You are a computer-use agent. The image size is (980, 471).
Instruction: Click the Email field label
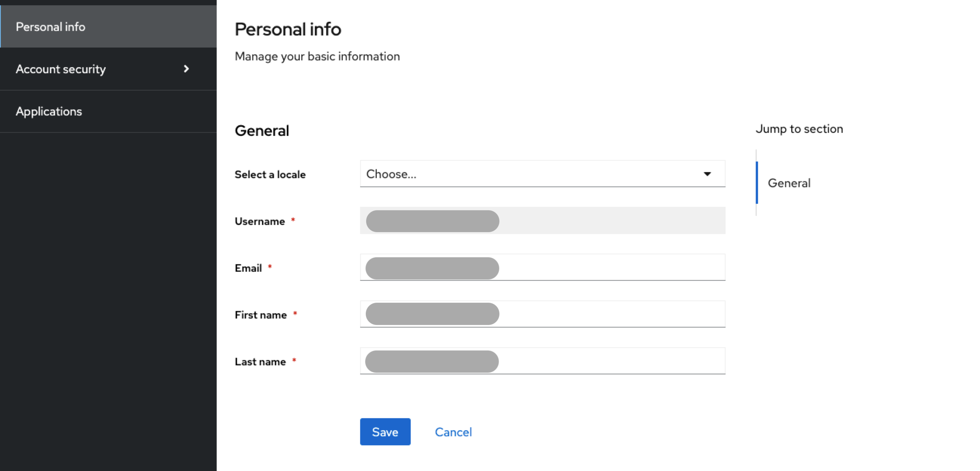tap(248, 268)
